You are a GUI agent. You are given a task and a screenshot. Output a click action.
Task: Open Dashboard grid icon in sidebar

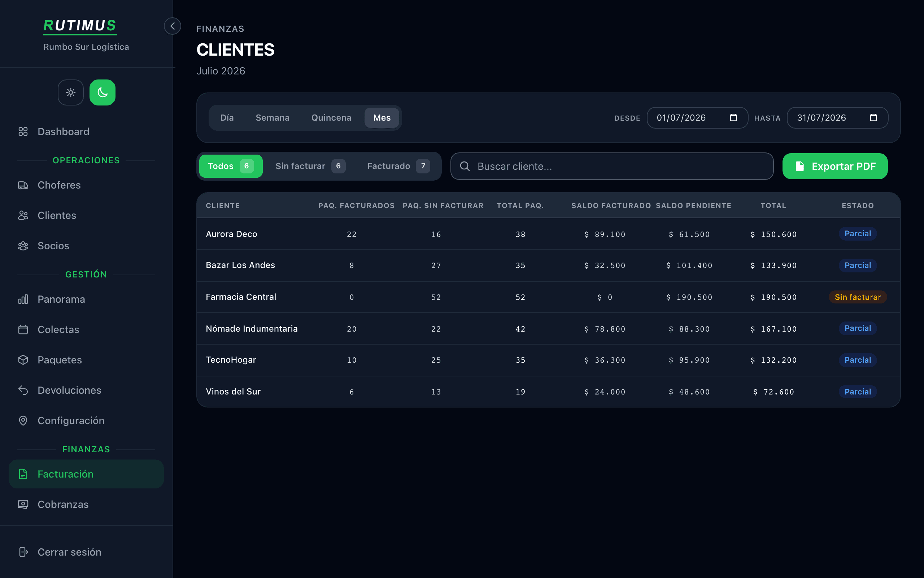tap(23, 131)
